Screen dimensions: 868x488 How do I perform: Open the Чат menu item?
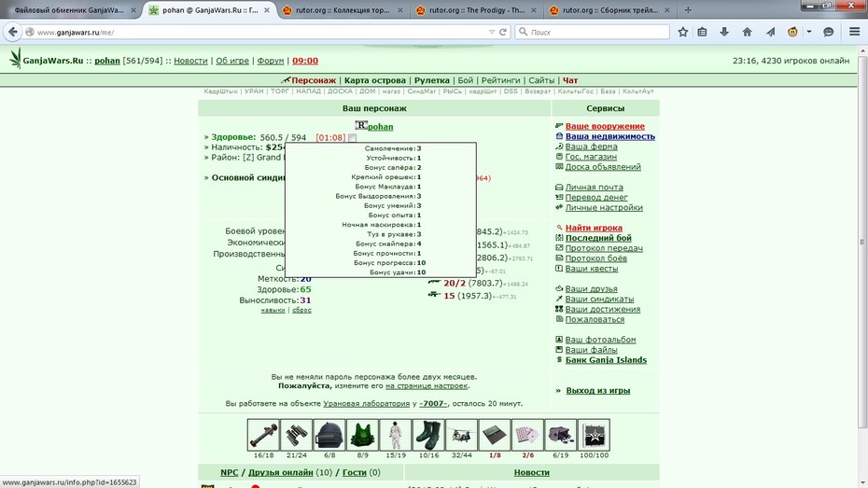pyautogui.click(x=570, y=80)
